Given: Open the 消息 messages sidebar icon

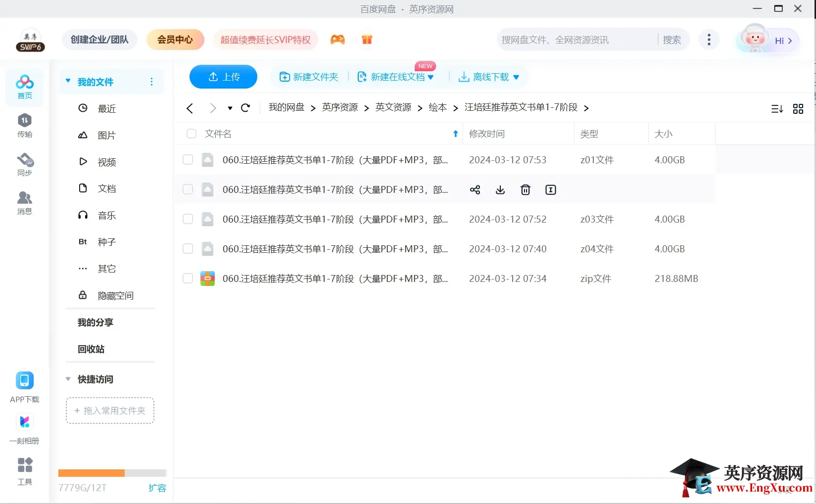Looking at the screenshot, I should [x=25, y=203].
